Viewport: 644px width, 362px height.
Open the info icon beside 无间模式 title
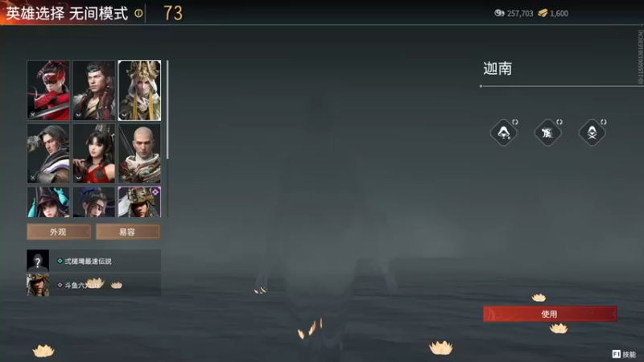pyautogui.click(x=138, y=14)
